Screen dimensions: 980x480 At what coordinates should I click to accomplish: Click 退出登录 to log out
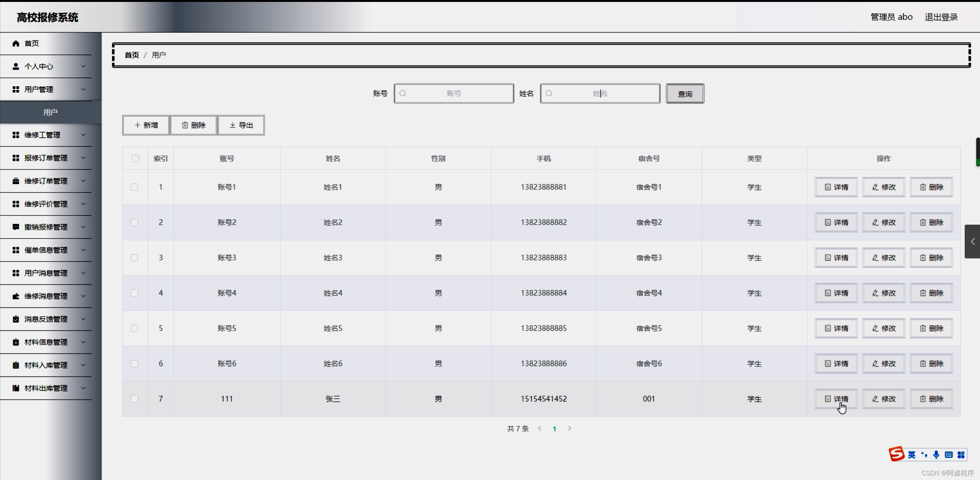[x=941, y=17]
